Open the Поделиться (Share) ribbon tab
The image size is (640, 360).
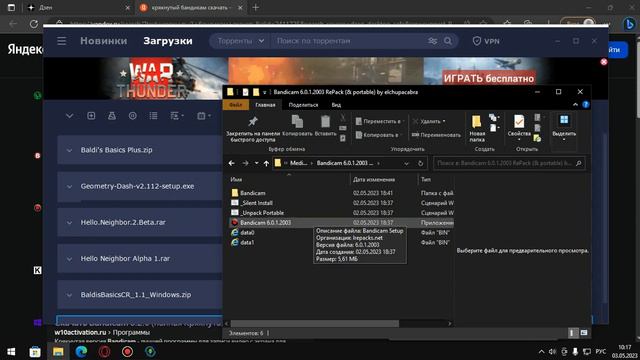[303, 105]
